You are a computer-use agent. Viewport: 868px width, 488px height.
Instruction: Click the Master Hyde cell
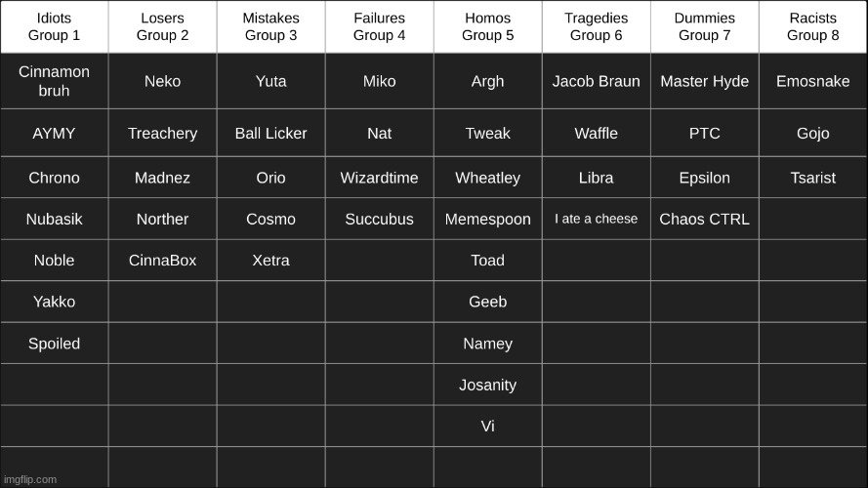(x=705, y=81)
